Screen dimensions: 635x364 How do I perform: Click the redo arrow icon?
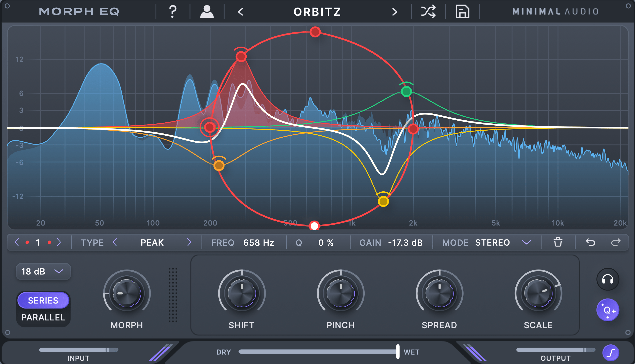(616, 242)
